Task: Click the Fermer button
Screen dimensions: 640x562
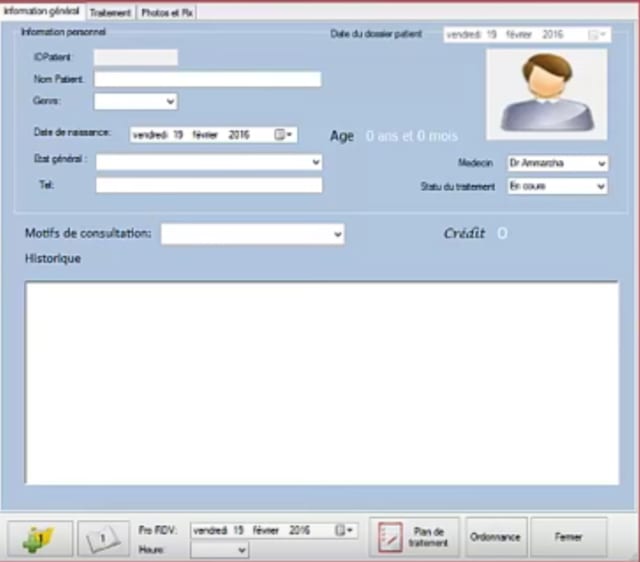Action: [x=568, y=537]
